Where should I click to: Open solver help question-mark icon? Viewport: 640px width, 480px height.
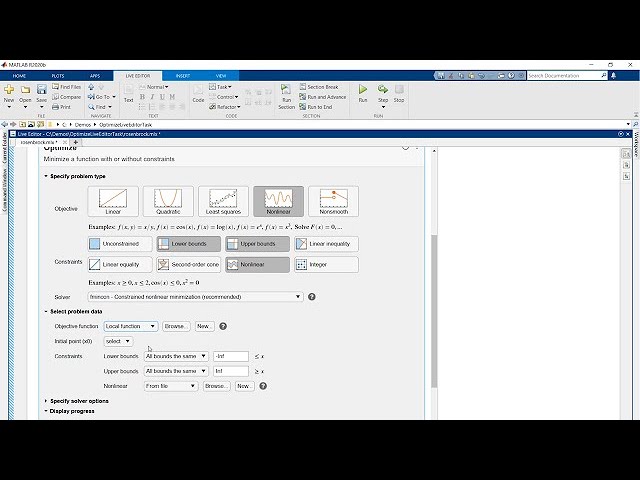click(x=312, y=297)
